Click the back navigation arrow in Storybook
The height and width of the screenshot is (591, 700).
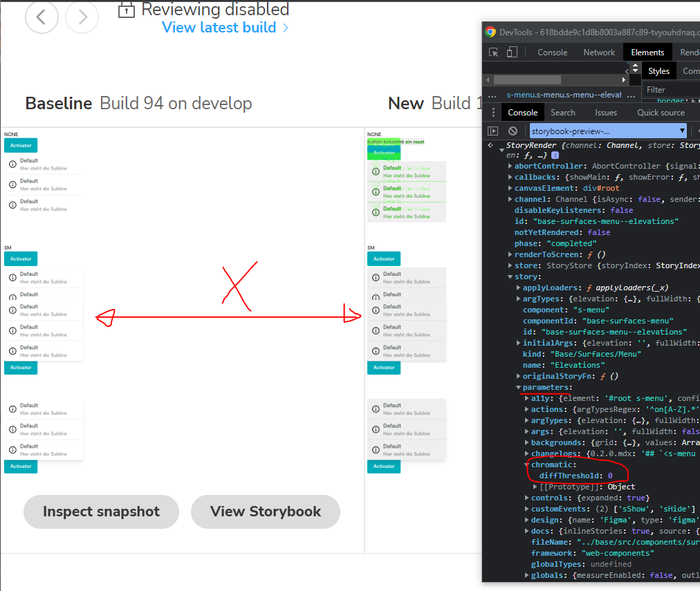point(41,17)
